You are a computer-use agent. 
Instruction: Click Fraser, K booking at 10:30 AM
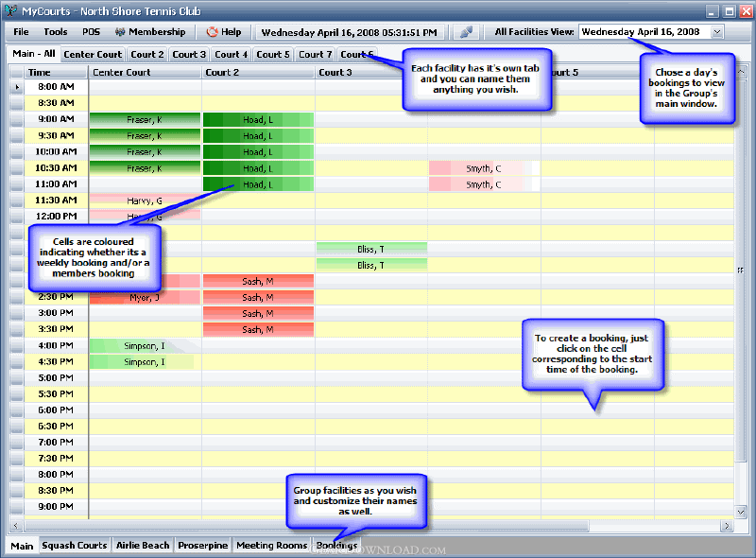tap(145, 168)
